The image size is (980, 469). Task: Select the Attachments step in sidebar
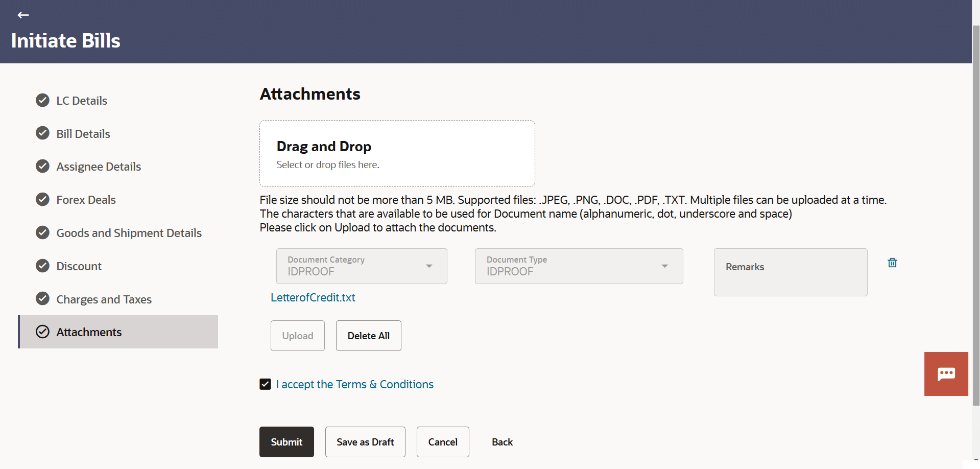[x=89, y=332]
